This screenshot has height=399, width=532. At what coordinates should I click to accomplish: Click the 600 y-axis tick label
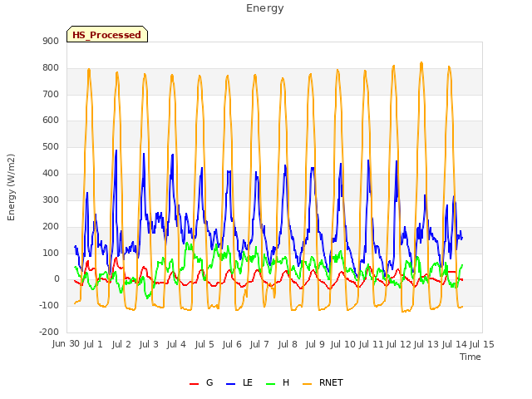[51, 120]
